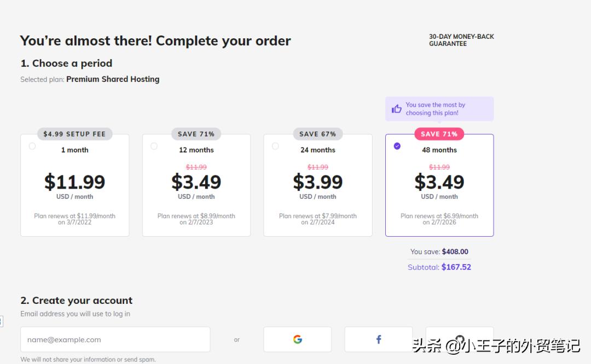This screenshot has height=364, width=591.
Task: Select the 1 month billing period
Action: click(32, 146)
